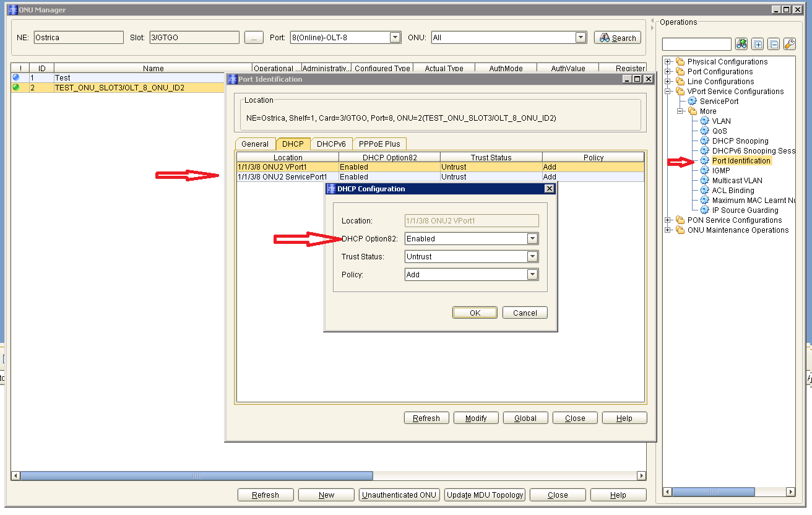Click the collapse-all minus icon in Operations

pos(774,44)
